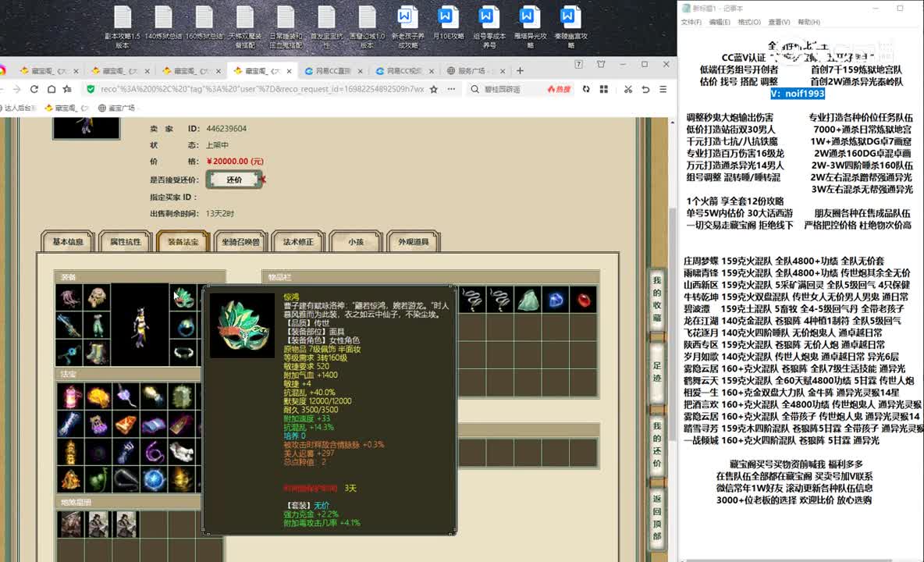
Task: Select the third character portrait thumbnail
Action: coord(126,525)
